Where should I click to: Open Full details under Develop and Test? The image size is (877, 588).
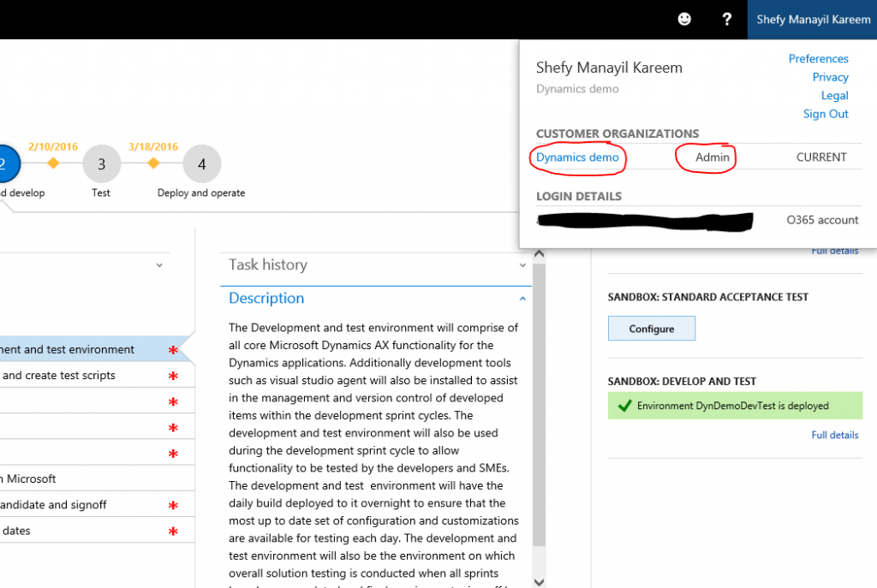pyautogui.click(x=834, y=435)
